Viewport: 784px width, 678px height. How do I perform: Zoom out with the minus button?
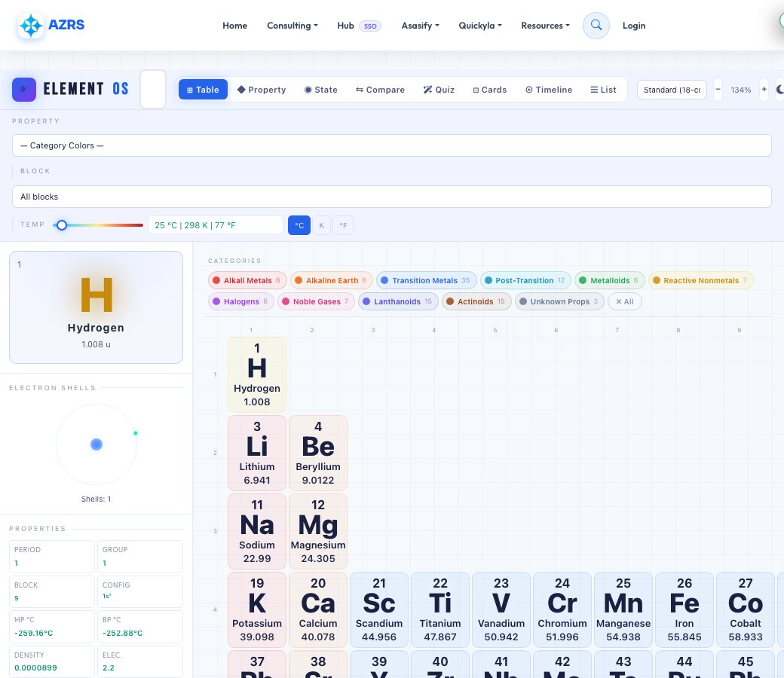pos(718,90)
